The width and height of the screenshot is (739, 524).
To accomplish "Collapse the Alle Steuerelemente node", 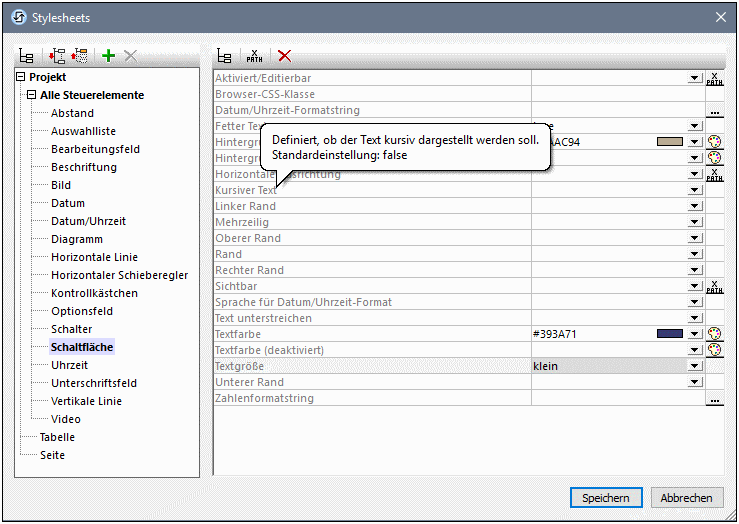I will pos(32,95).
